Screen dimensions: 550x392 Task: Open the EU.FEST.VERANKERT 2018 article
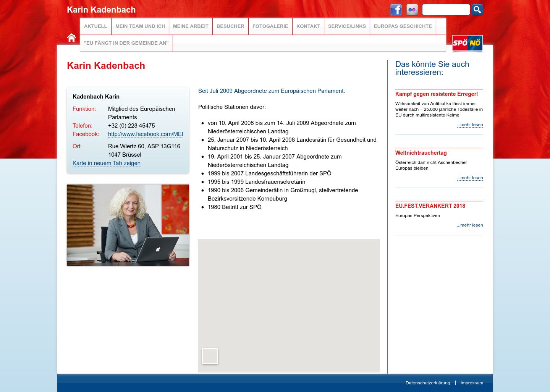click(x=430, y=206)
